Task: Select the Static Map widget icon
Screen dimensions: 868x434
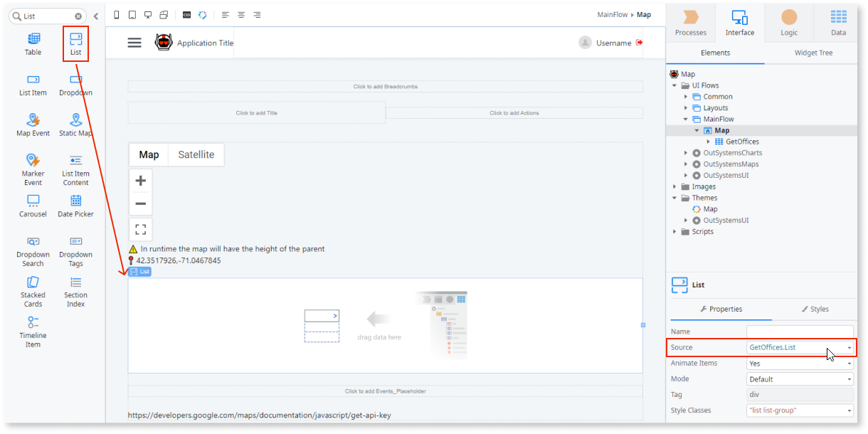Action: click(75, 121)
